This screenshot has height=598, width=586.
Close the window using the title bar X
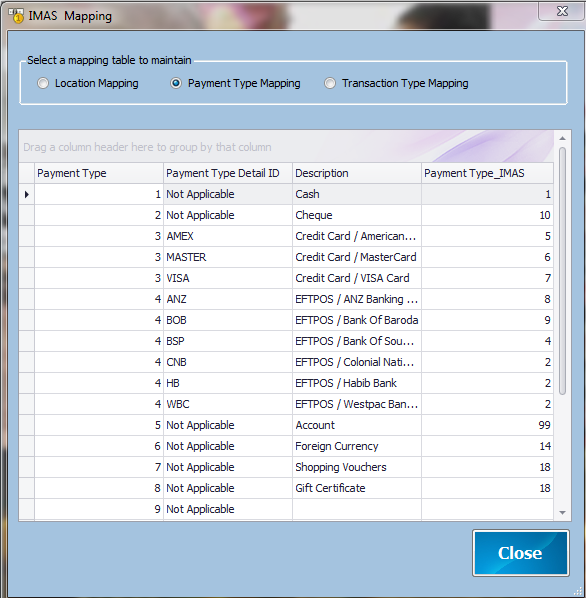click(562, 11)
